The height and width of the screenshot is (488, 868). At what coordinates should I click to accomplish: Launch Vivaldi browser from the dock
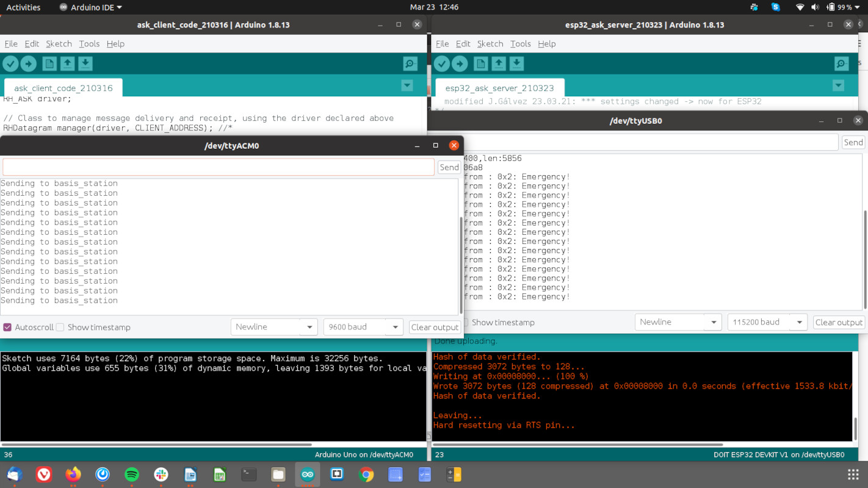click(x=44, y=474)
